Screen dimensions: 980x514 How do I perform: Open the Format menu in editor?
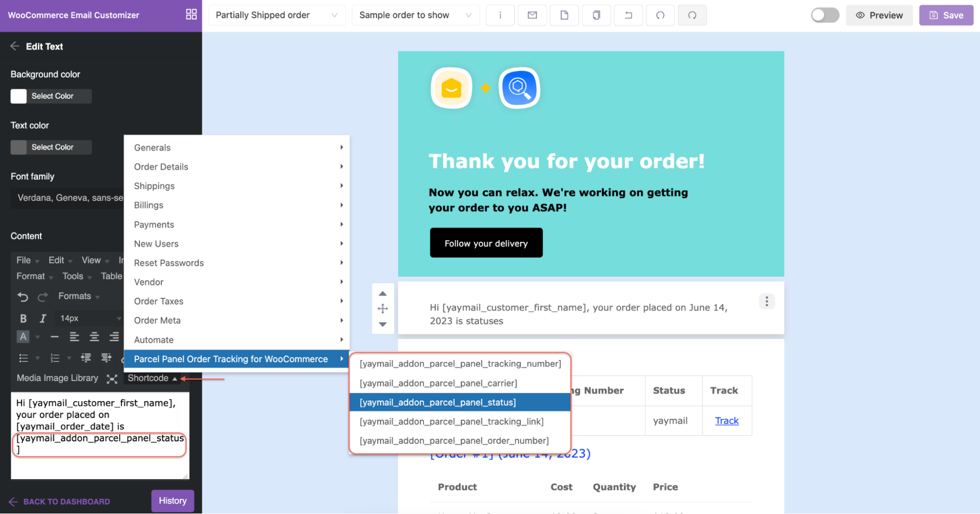[x=34, y=276]
